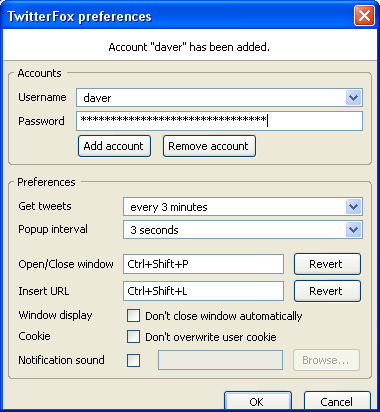Viewport: 380px width, 412px height.
Task: Click the Notification sound file path field
Action: 220,360
